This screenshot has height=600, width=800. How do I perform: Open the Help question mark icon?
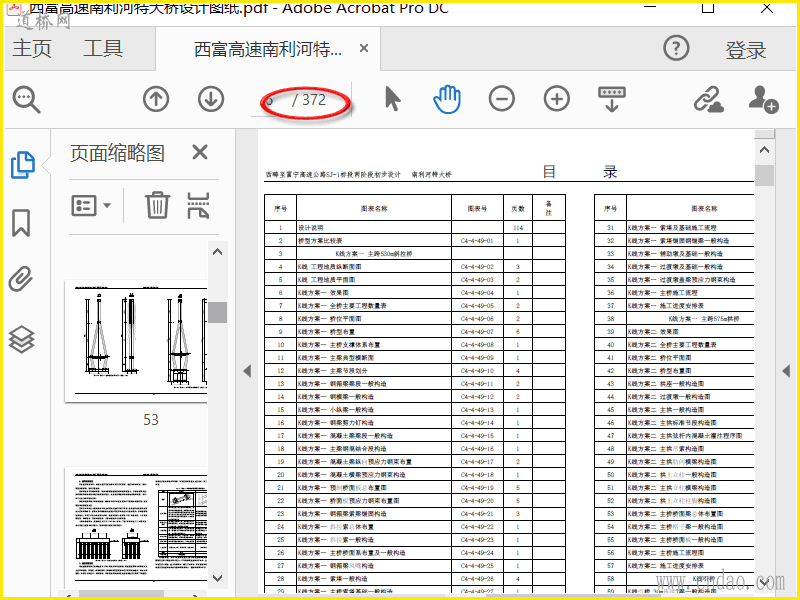point(676,48)
